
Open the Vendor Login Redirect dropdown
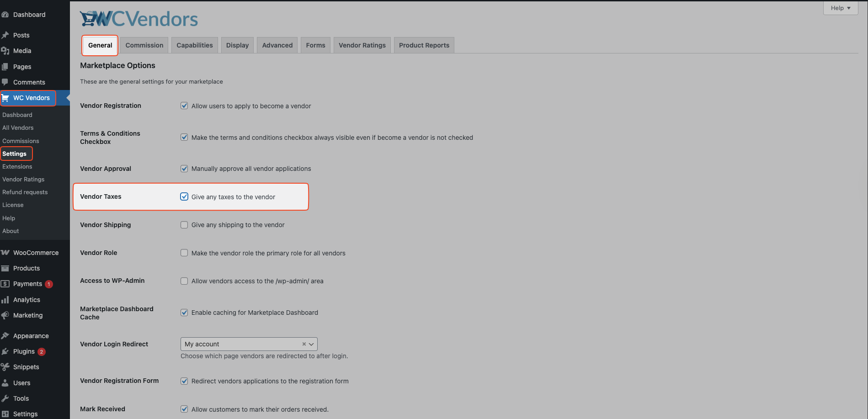click(x=249, y=344)
